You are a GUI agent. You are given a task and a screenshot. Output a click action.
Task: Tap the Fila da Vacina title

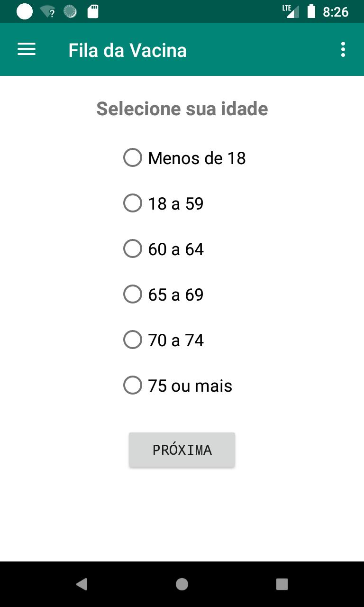[127, 50]
